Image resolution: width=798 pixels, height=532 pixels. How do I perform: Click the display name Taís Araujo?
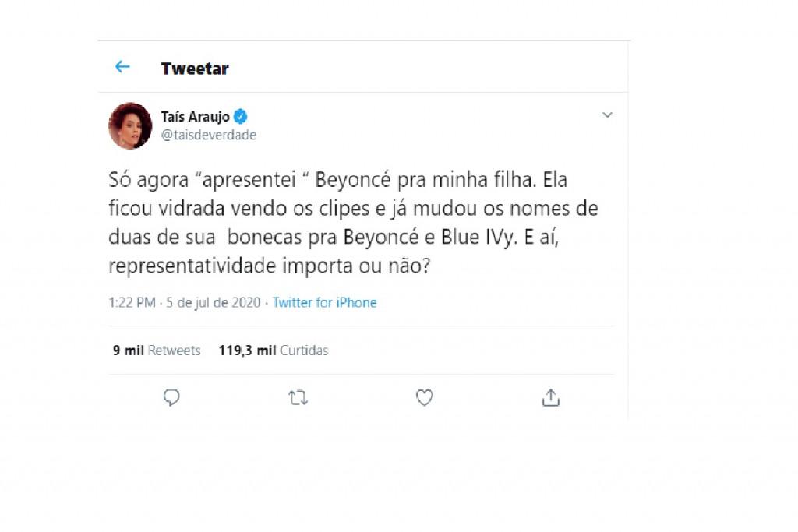coord(195,117)
